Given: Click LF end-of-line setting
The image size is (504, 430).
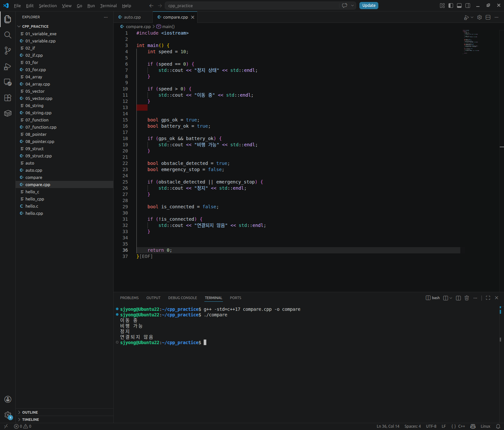Looking at the screenshot, I should click(x=444, y=426).
